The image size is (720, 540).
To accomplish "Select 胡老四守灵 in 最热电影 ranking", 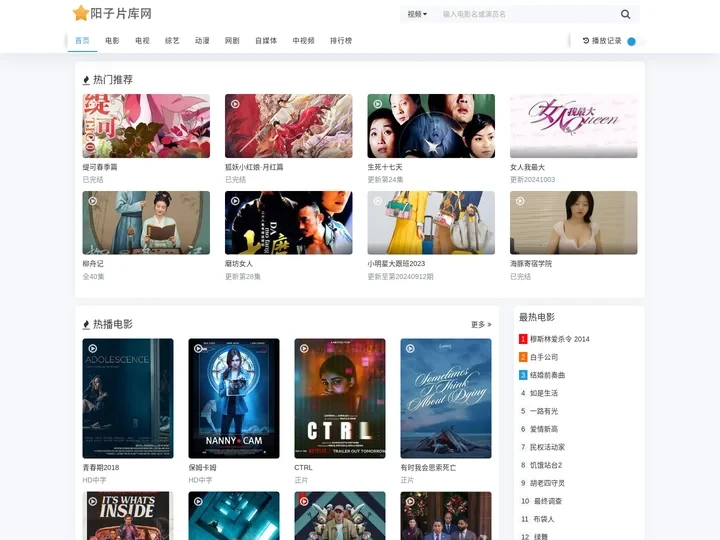I will point(547,483).
